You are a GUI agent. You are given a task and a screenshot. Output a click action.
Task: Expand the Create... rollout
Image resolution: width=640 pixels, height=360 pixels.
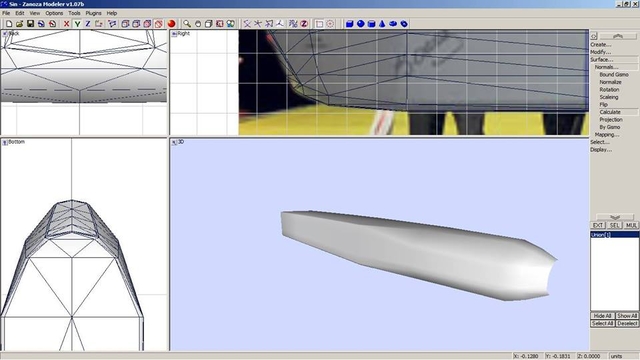tap(600, 44)
